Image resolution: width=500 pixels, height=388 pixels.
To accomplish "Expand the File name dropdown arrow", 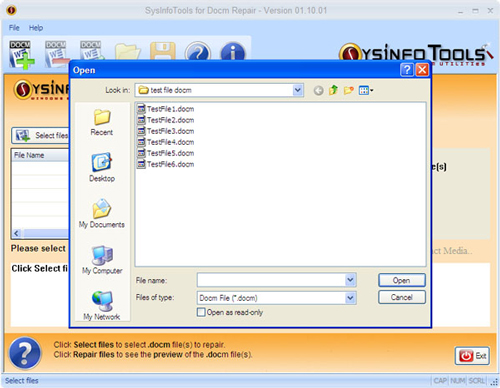I will point(350,280).
